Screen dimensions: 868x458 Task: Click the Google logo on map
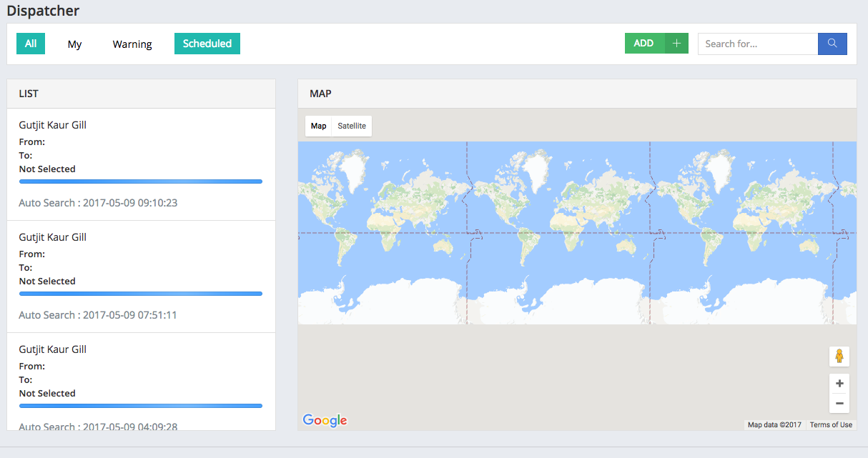tap(325, 420)
